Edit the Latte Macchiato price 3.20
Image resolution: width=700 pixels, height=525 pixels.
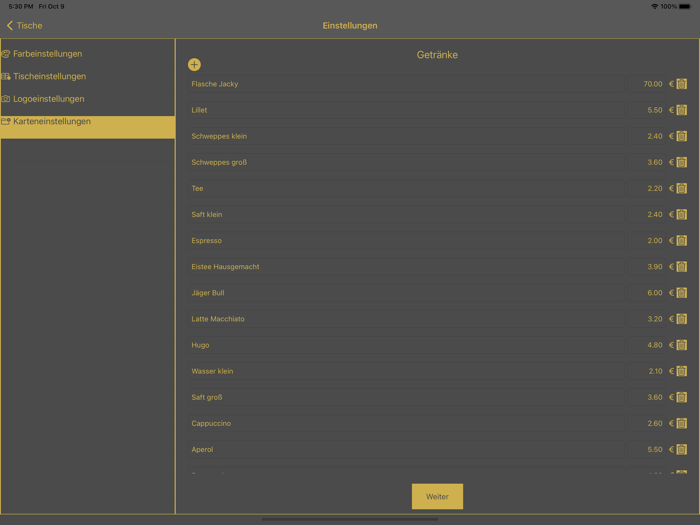coord(646,319)
